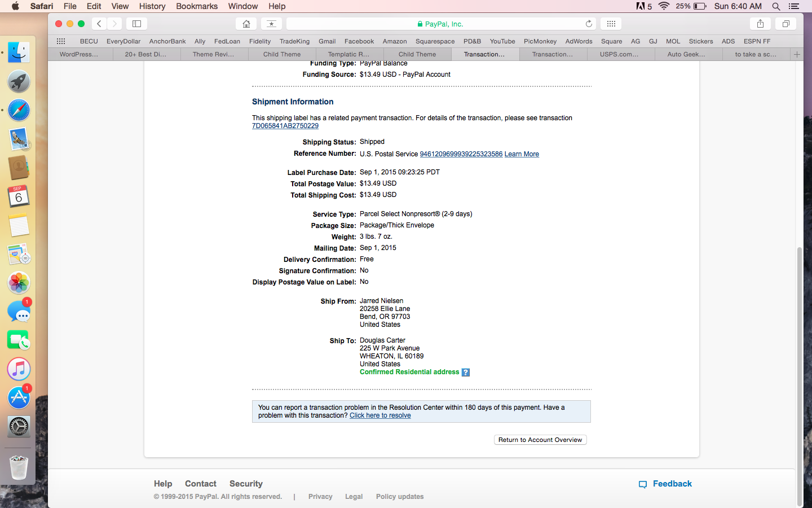Switch to the WordPress tab
The height and width of the screenshot is (508, 812).
click(x=79, y=54)
